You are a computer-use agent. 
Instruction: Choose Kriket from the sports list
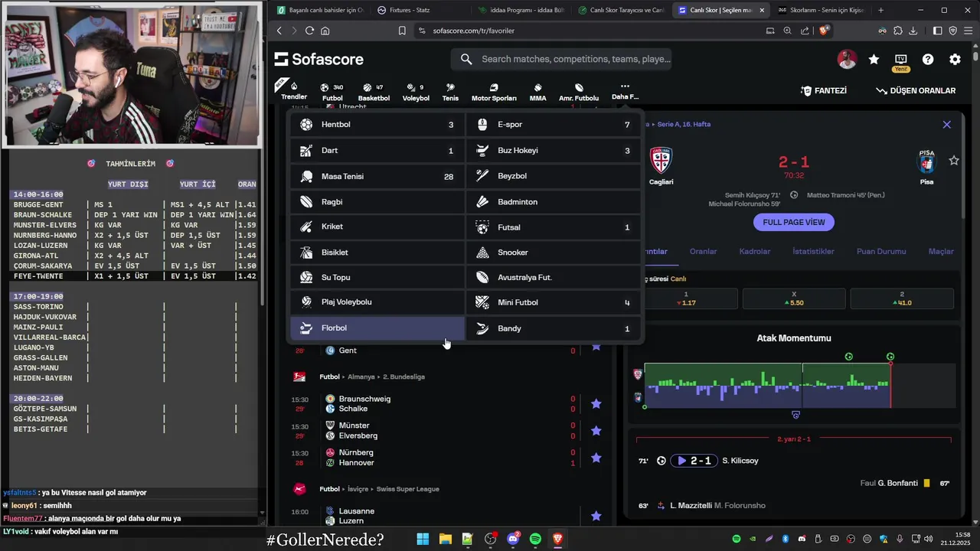pos(377,227)
